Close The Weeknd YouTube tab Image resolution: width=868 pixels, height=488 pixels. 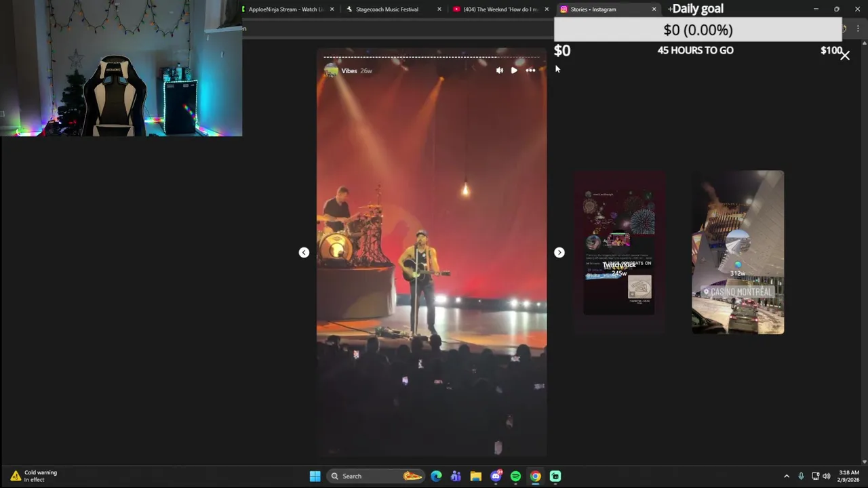(547, 9)
